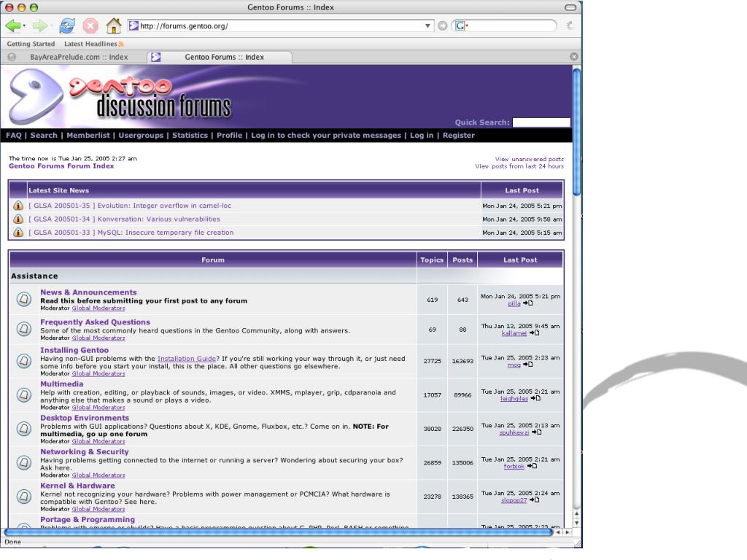Open the Latest Headlines bookmark
Viewport: 747px width, 560px height.
[90, 44]
